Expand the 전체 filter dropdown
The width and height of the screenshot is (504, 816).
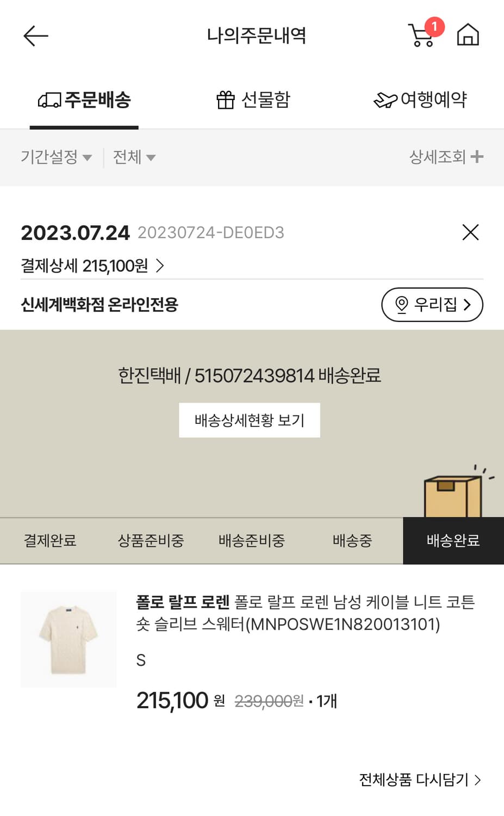click(x=134, y=157)
